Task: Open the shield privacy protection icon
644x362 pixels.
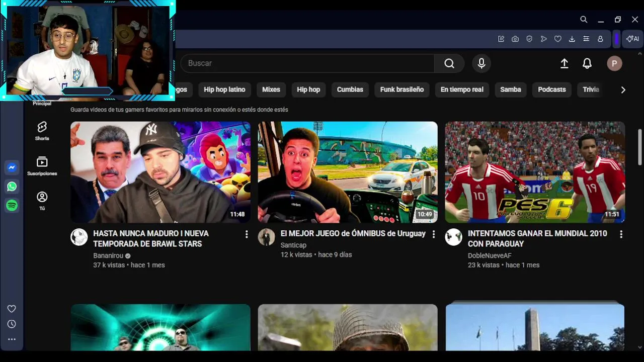Action: pyautogui.click(x=529, y=39)
